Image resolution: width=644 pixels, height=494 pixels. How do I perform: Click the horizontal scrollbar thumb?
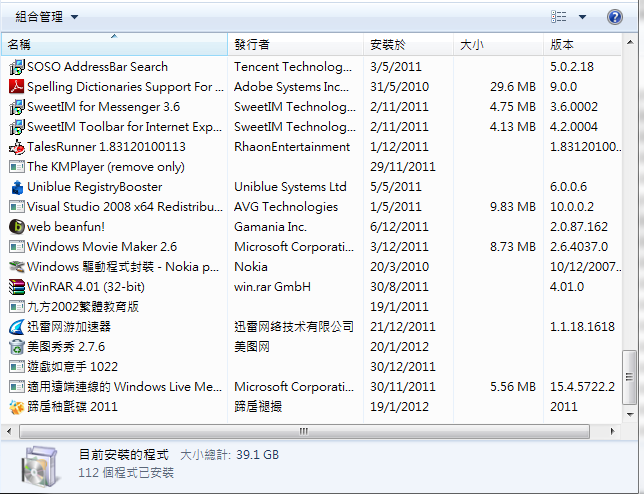pyautogui.click(x=304, y=431)
